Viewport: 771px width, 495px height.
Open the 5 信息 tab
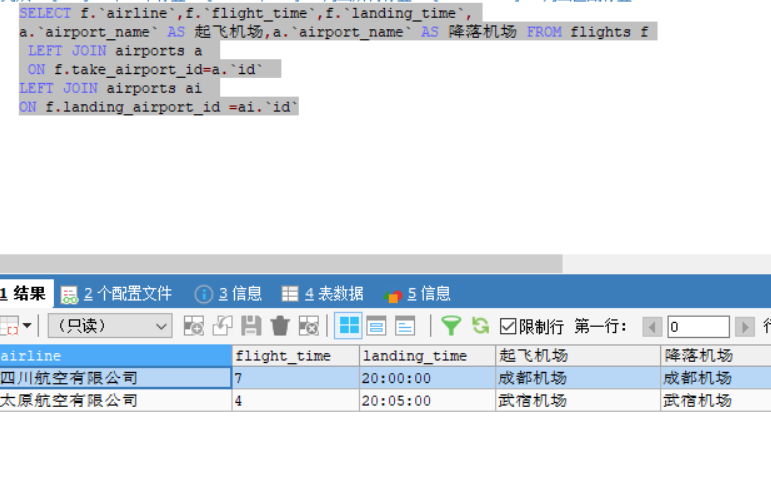click(417, 294)
